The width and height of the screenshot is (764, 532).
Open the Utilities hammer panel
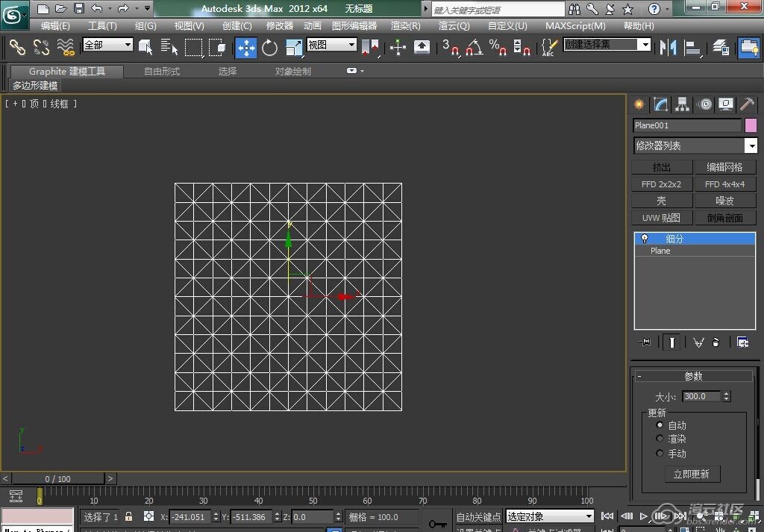click(747, 104)
